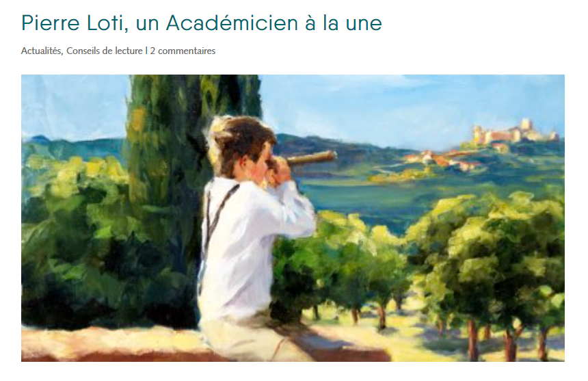Click the words Pierre Loti in the title
Image resolution: width=588 pixels, height=381 pixels.
(x=72, y=23)
